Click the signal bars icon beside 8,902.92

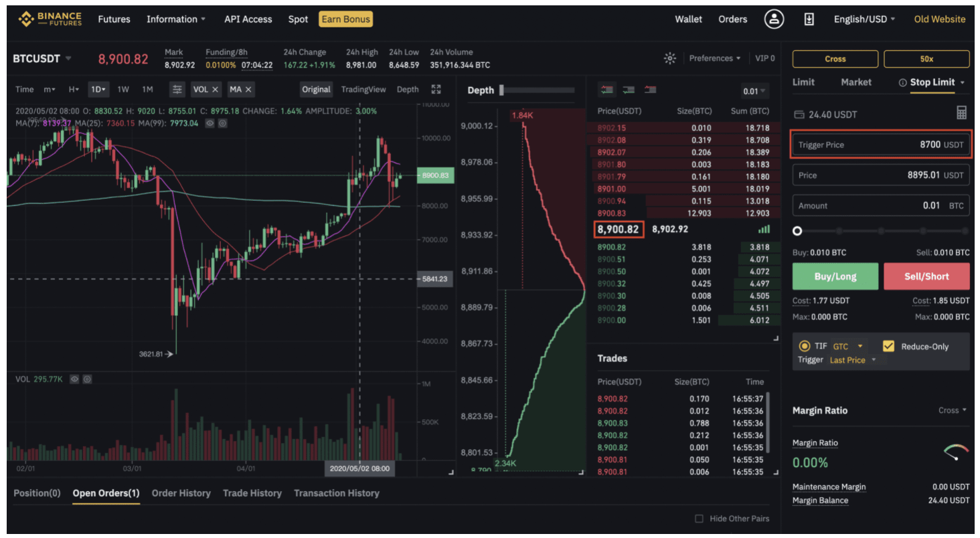coord(764,229)
